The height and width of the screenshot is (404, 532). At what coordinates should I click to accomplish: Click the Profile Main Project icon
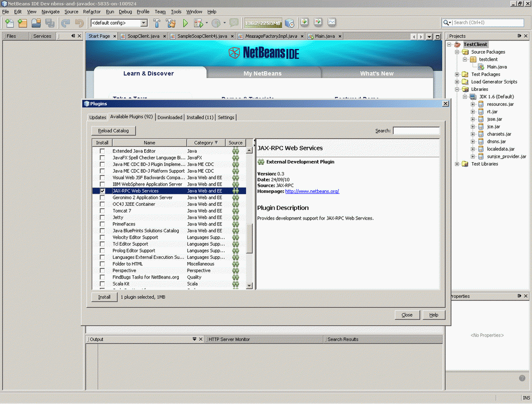click(216, 23)
